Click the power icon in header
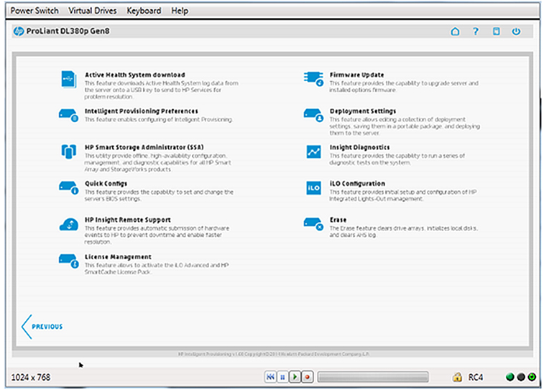 click(x=516, y=32)
